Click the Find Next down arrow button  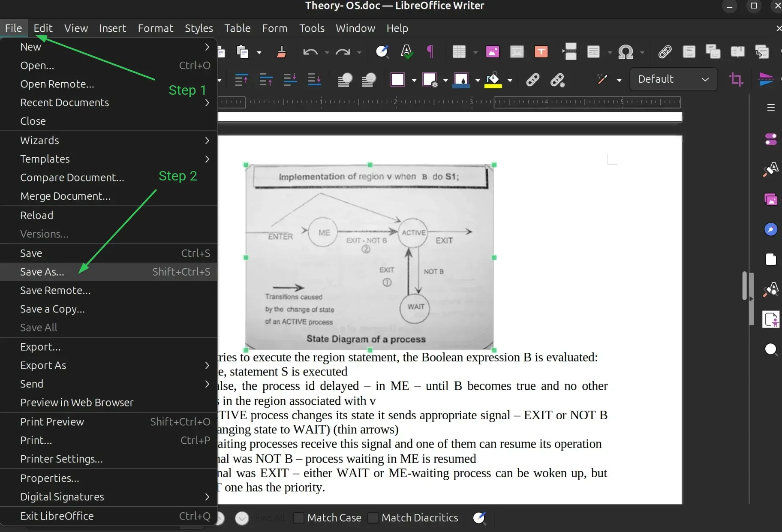tap(242, 518)
